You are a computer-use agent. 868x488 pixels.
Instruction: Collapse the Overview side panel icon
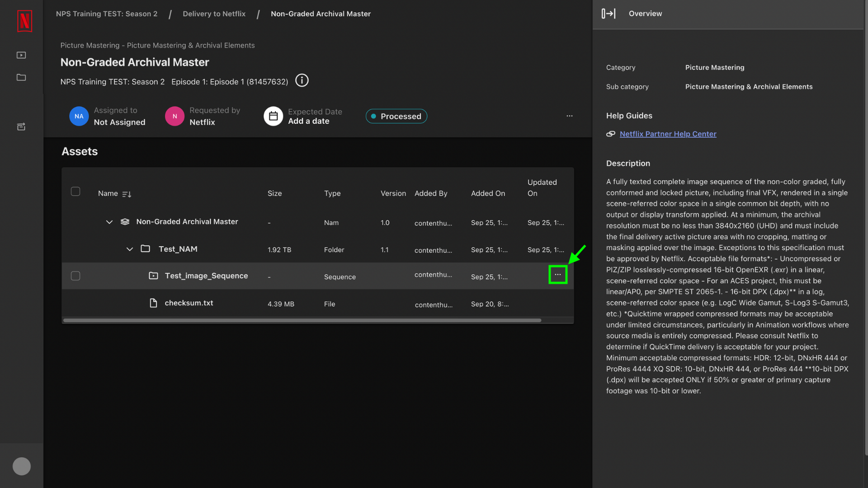point(609,14)
